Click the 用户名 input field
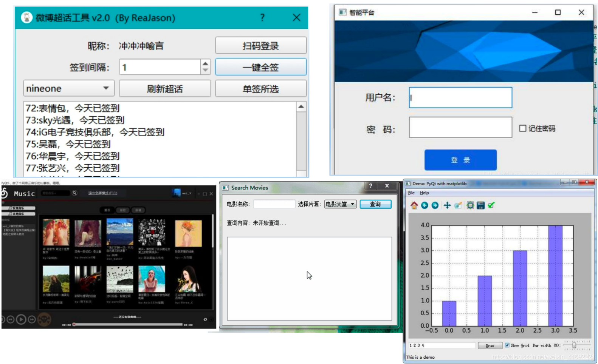The height and width of the screenshot is (364, 598). [x=460, y=97]
